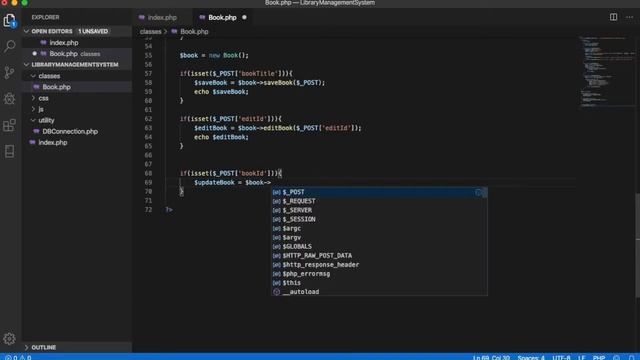The height and width of the screenshot is (360, 640).
Task: Open Source Control view
Action: [9, 72]
